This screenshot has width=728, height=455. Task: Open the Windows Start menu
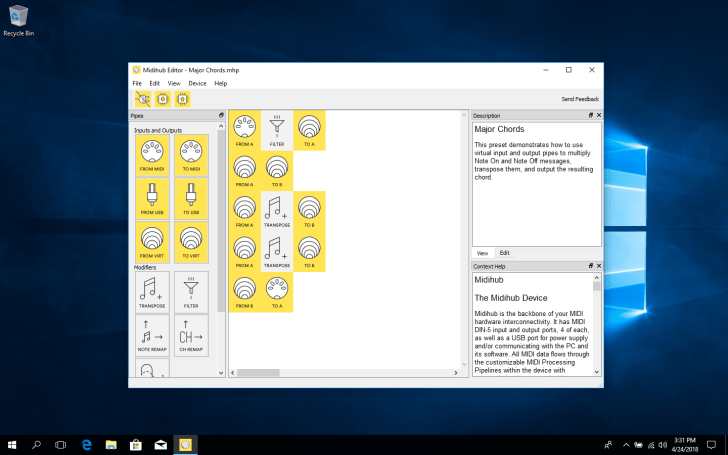pyautogui.click(x=12, y=445)
